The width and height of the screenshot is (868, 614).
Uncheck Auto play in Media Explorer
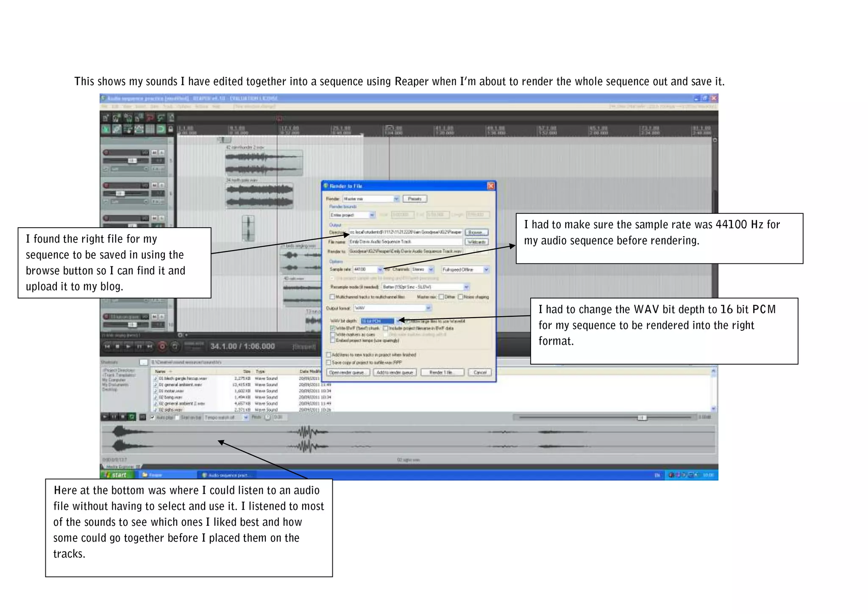pos(153,417)
